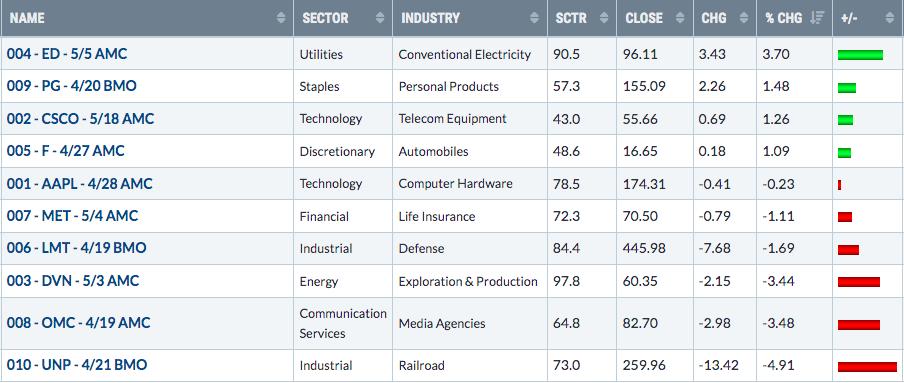Open the 007 - MET - 5/4 AMC link

tap(73, 216)
